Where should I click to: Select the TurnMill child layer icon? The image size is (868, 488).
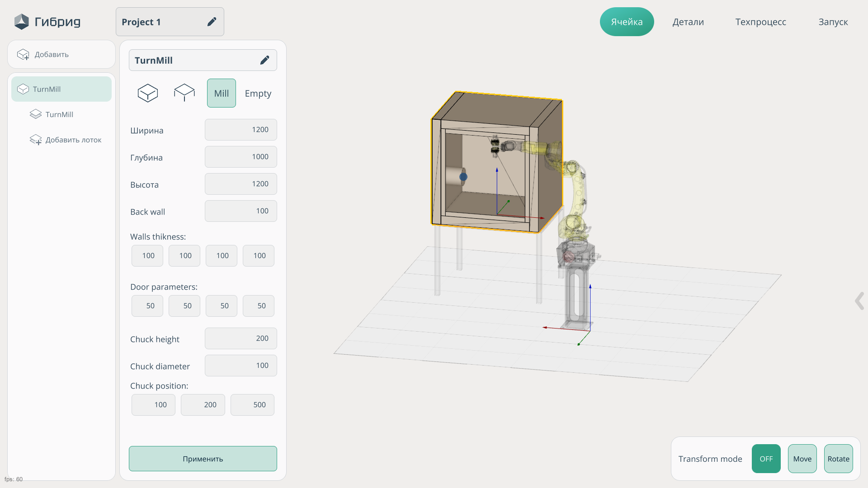[36, 114]
